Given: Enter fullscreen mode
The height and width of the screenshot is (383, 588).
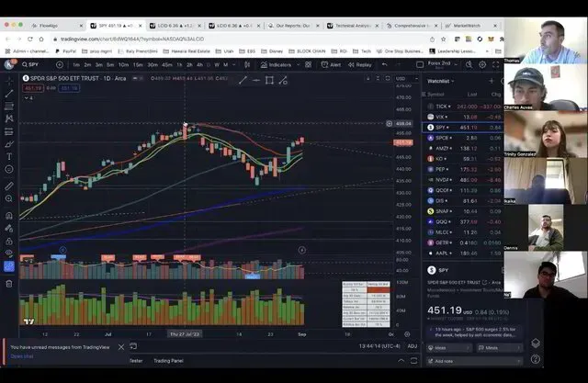Looking at the screenshot, I should click(x=496, y=64).
